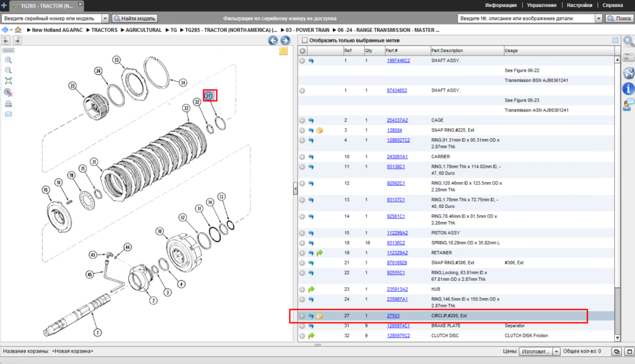Print the diagram with the printer icon
Viewport: 635px width, 364px height.
[8, 104]
